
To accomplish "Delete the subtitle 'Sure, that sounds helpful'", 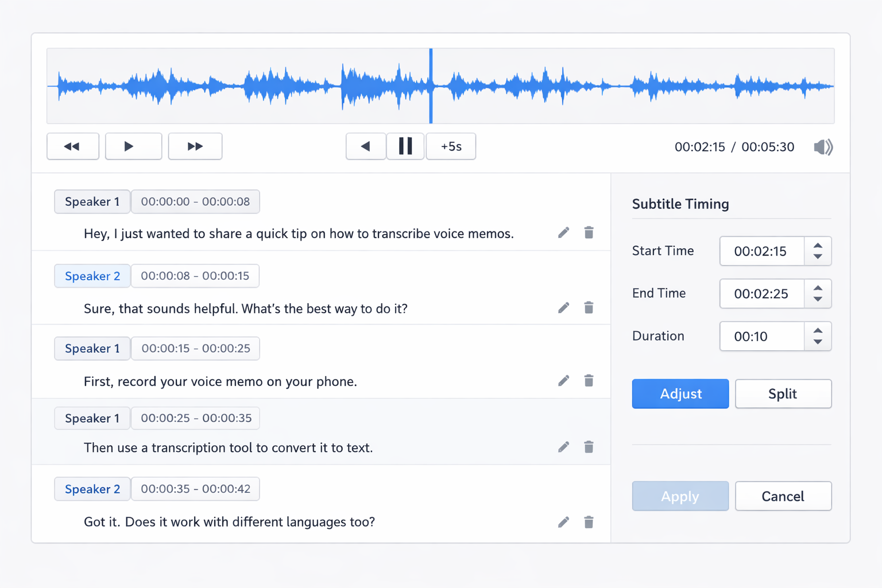I will point(589,308).
